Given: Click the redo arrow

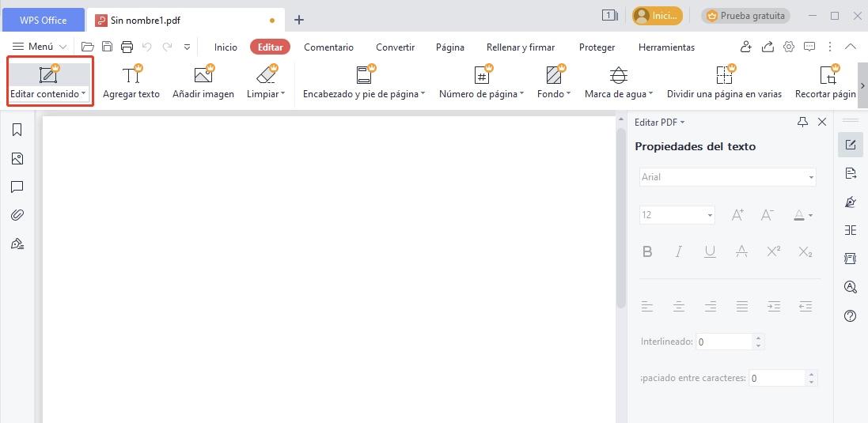Looking at the screenshot, I should click(167, 47).
